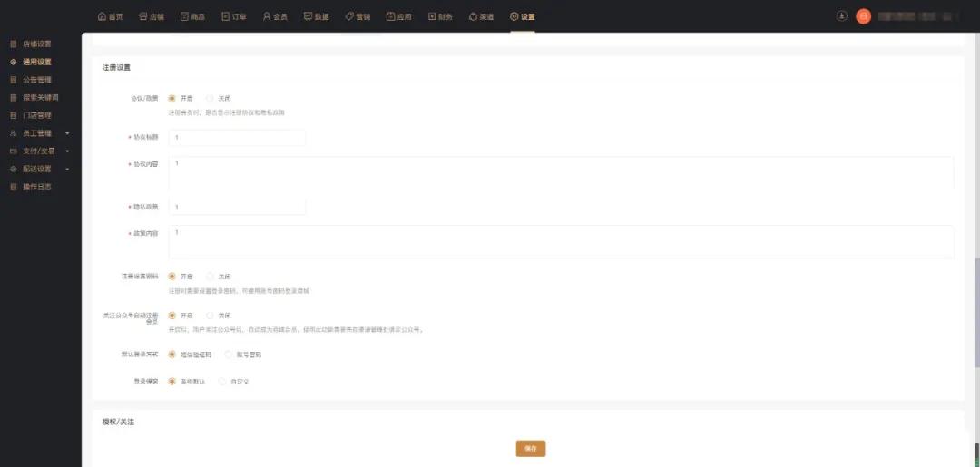Select 关闭 for 协议/政策
Image resolution: width=980 pixels, height=467 pixels.
(210, 98)
